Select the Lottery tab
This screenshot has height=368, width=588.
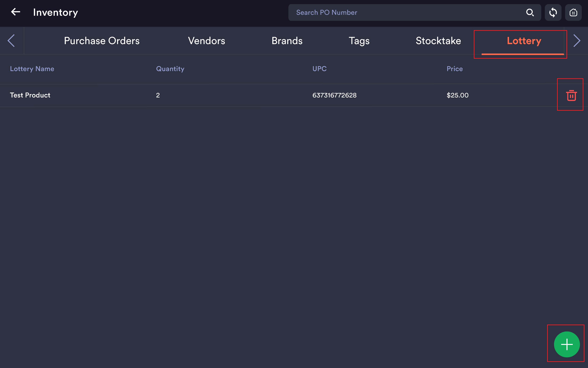coord(524,41)
